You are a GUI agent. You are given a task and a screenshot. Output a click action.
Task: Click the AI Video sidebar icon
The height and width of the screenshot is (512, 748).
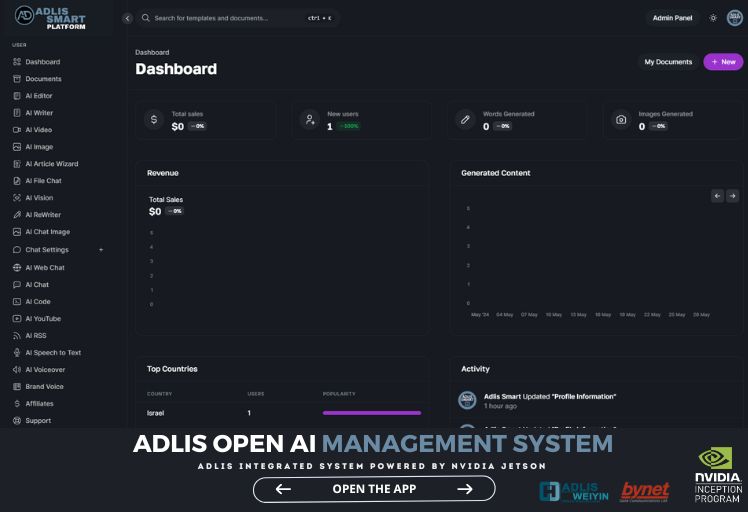(x=17, y=130)
